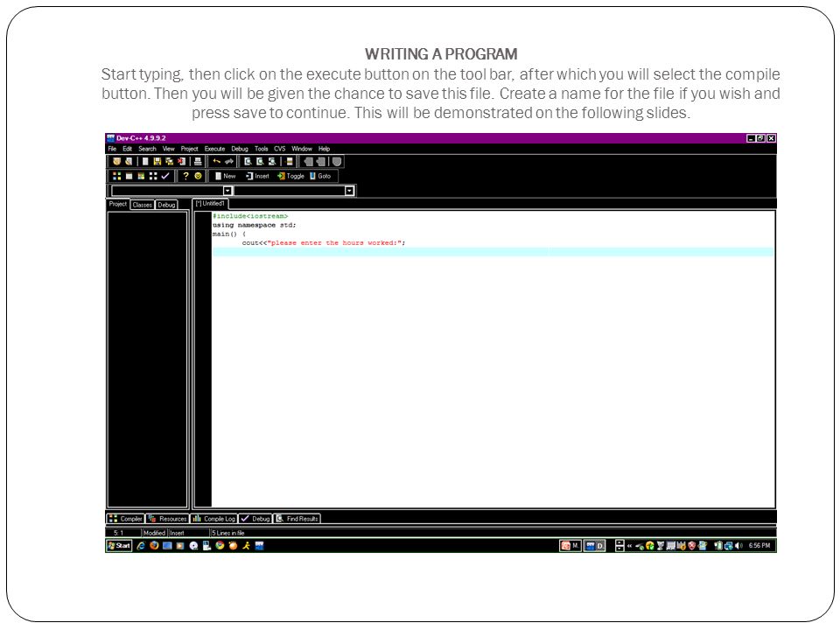
Task: Click the Debug checkmark toolbar icon
Action: [165, 176]
